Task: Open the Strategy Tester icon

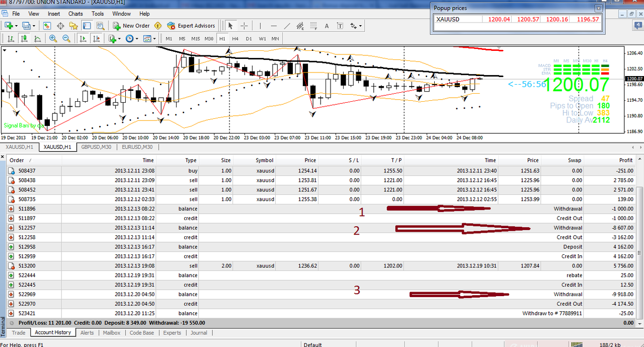Action: (100, 26)
